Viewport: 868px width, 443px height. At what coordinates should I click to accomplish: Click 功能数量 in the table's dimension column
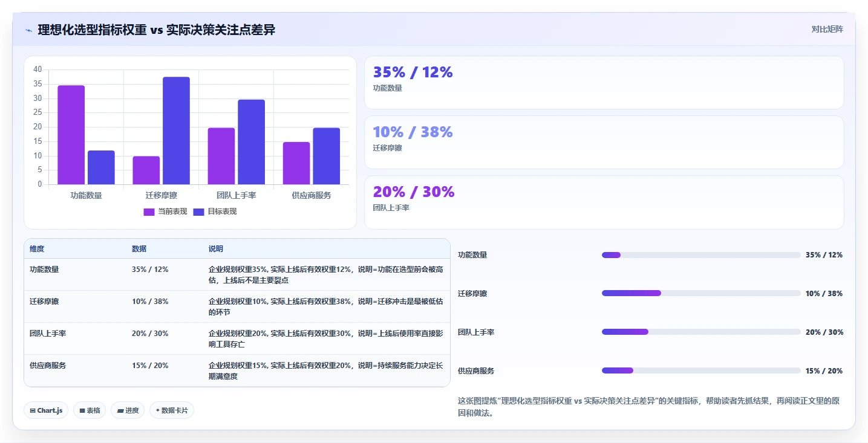pyautogui.click(x=44, y=270)
